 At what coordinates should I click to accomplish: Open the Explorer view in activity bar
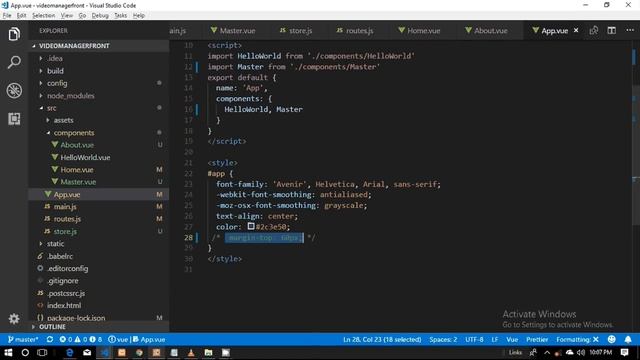pyautogui.click(x=14, y=34)
